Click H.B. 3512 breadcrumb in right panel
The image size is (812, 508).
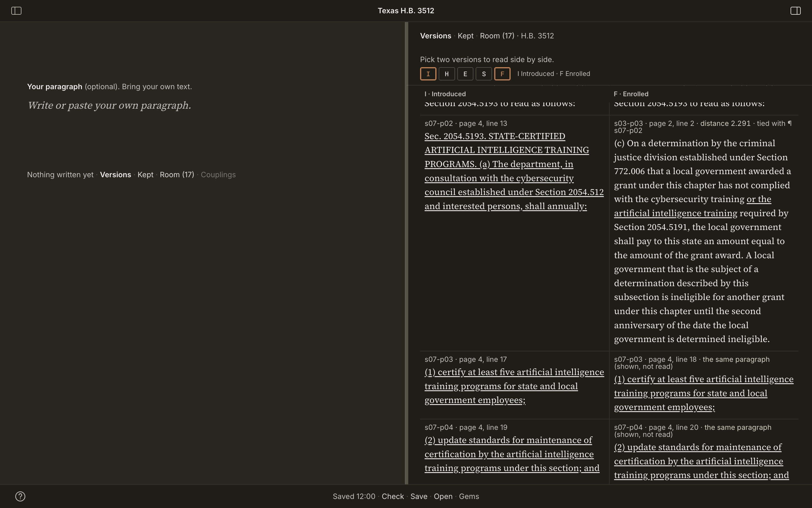537,36
